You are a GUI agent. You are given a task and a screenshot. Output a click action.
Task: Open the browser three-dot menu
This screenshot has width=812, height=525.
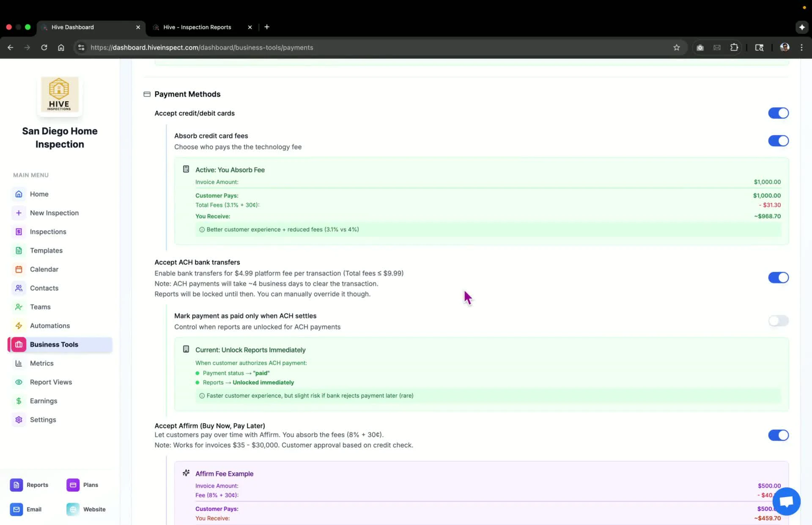tap(801, 47)
